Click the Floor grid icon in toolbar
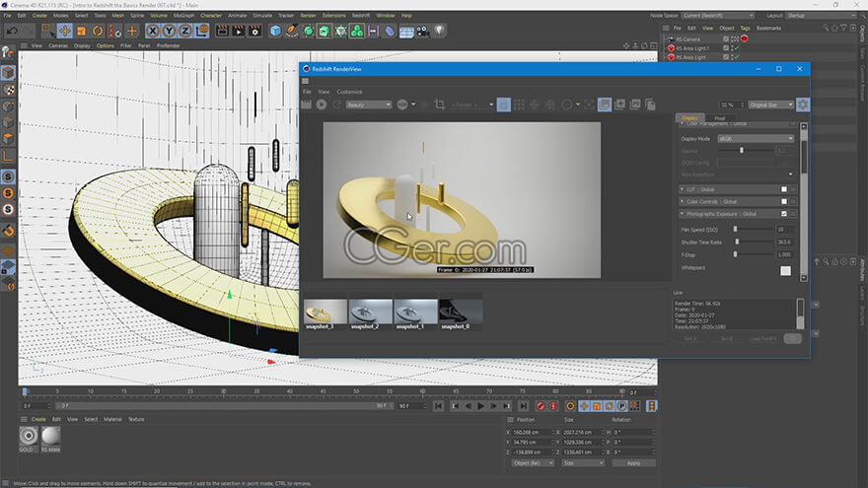 [406, 32]
